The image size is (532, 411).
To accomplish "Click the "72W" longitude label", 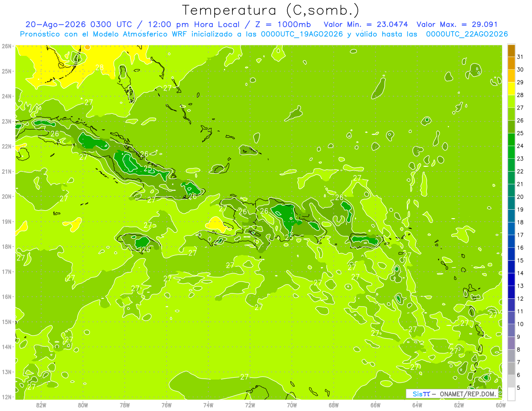I will click(x=250, y=404).
